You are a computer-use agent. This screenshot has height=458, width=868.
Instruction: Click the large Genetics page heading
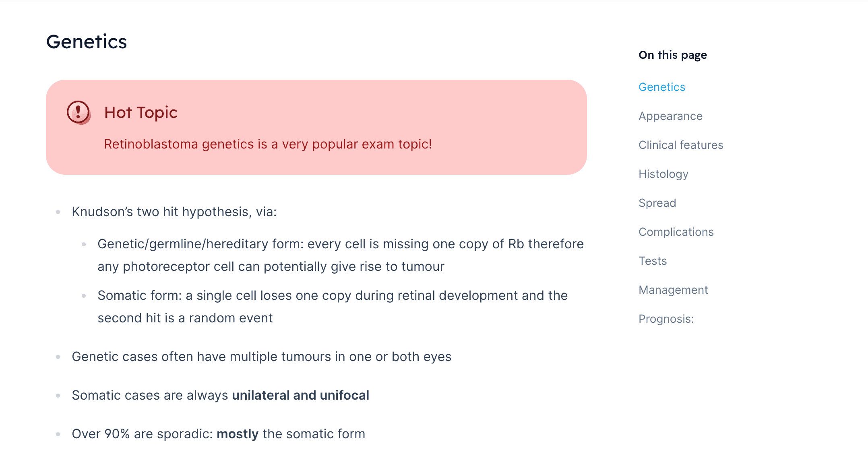coord(87,42)
